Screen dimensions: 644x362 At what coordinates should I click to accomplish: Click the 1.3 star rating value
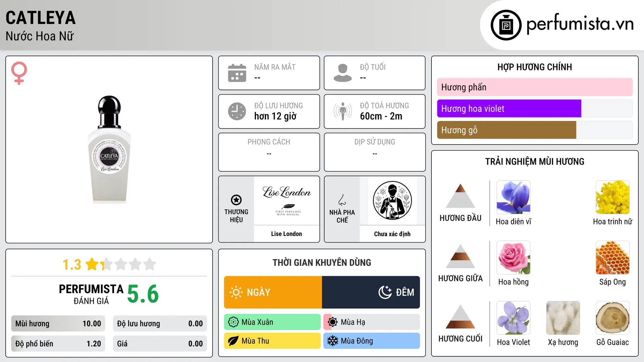[72, 265]
